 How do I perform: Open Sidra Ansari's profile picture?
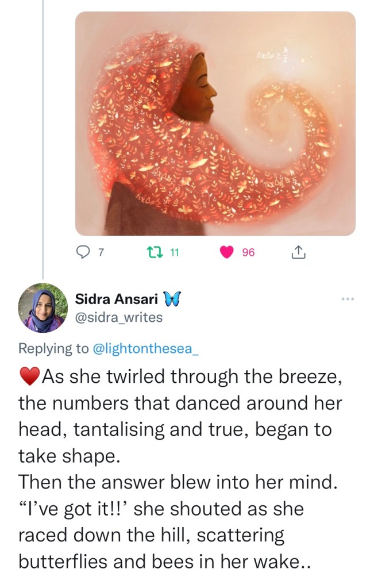[x=43, y=308]
